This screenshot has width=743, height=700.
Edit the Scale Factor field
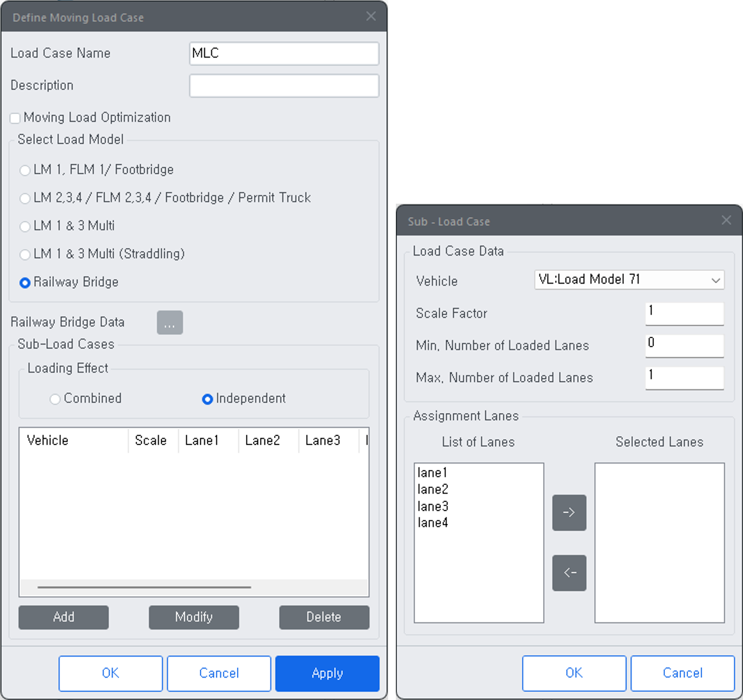pyautogui.click(x=684, y=314)
